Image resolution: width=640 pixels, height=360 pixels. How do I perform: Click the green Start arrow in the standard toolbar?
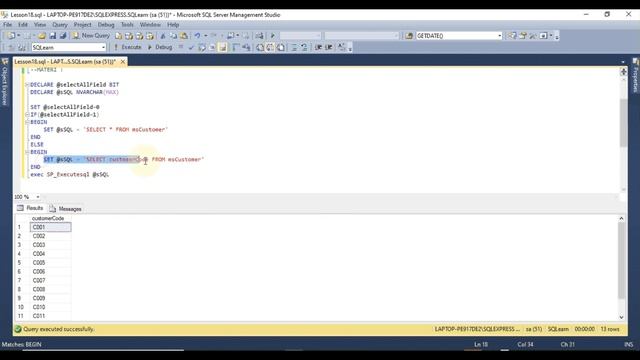[273, 36]
